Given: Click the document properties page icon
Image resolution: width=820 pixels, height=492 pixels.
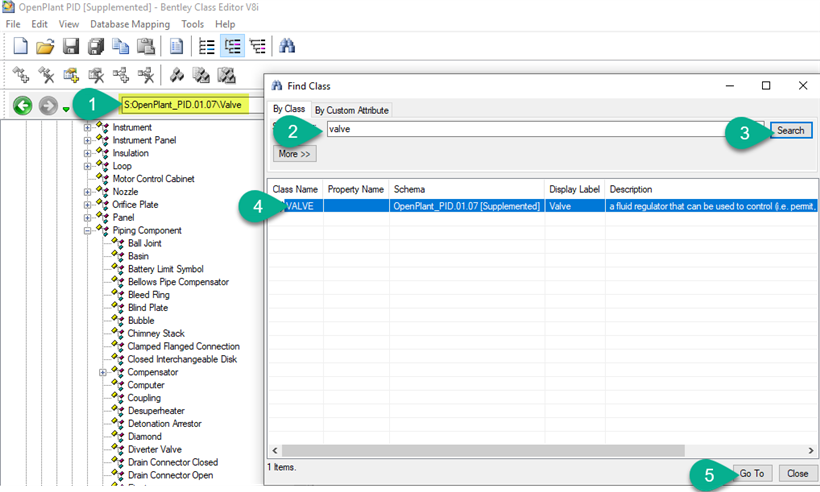Looking at the screenshot, I should click(x=177, y=47).
